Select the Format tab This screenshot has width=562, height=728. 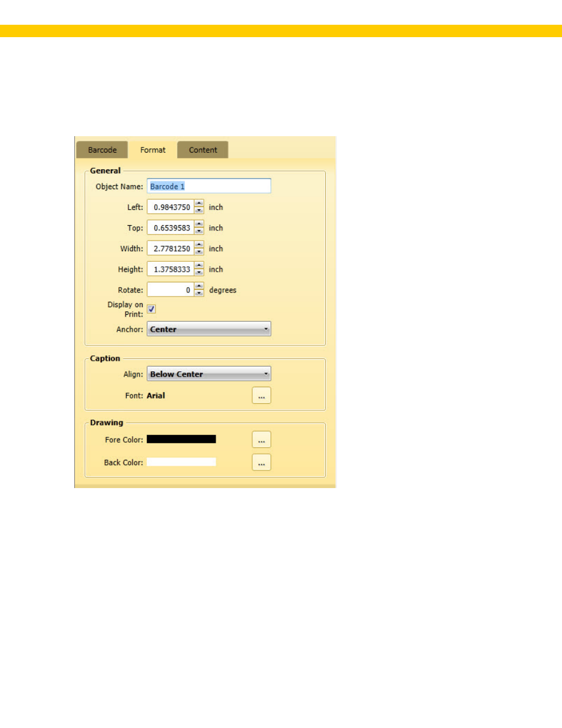[153, 150]
